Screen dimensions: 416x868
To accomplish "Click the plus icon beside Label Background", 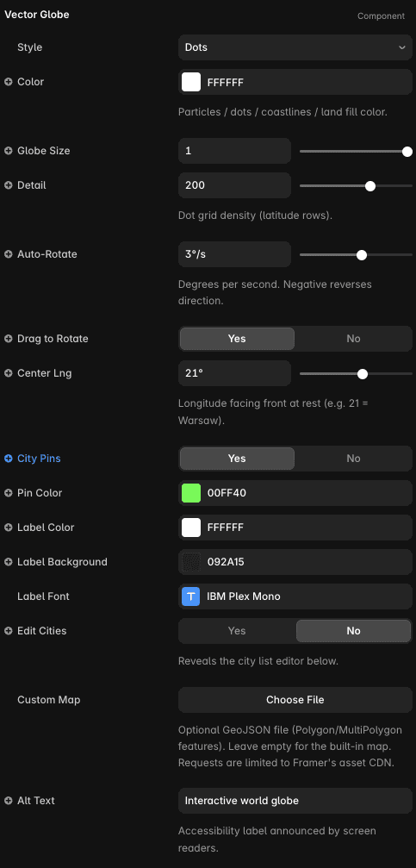I will (9, 562).
